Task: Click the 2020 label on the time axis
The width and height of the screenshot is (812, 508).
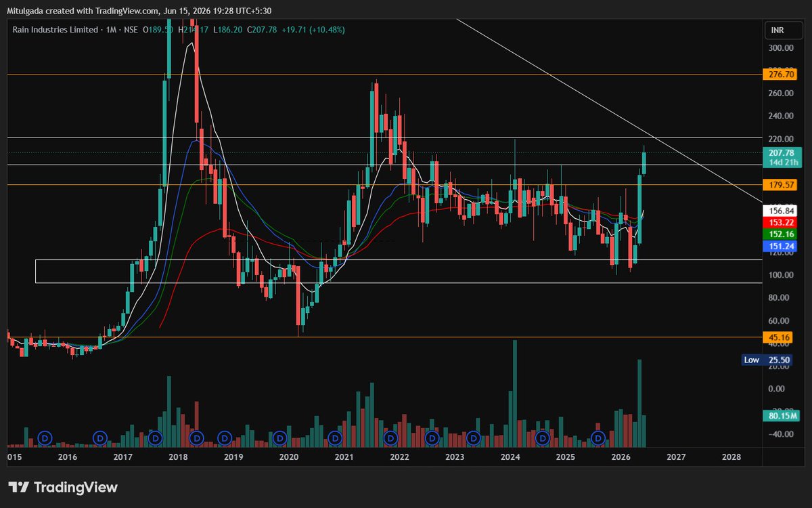Action: click(x=289, y=457)
